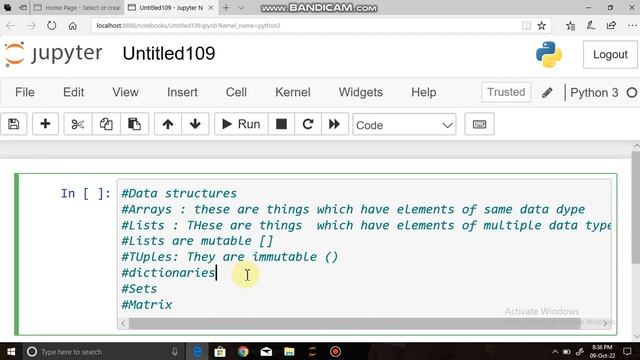
Task: Open the Kernel menu
Action: pos(293,92)
